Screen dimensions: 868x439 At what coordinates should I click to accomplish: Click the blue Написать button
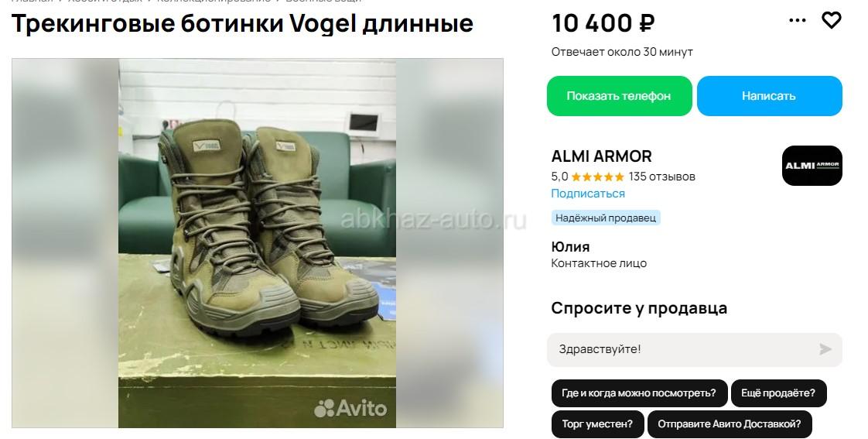point(769,96)
